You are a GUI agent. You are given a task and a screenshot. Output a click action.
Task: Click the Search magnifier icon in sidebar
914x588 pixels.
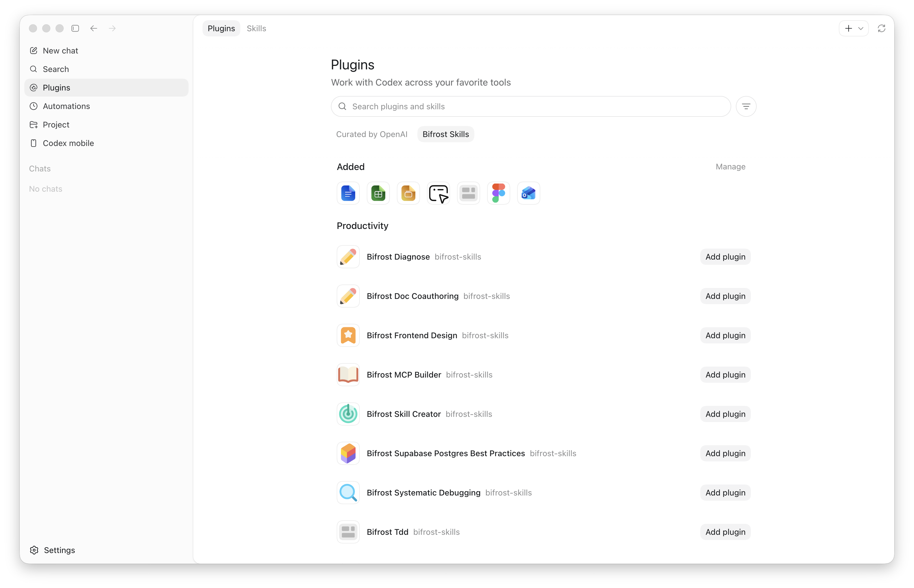click(x=34, y=69)
